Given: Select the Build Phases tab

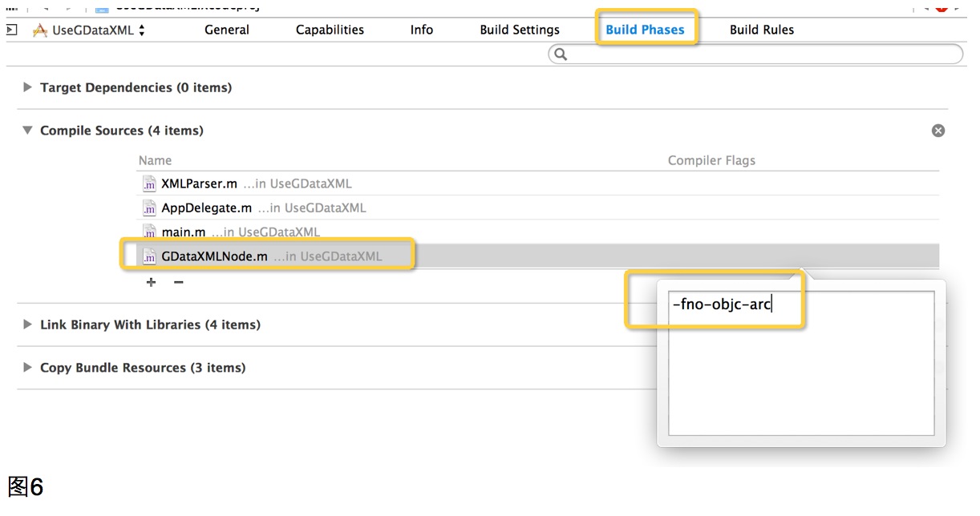Looking at the screenshot, I should point(646,30).
